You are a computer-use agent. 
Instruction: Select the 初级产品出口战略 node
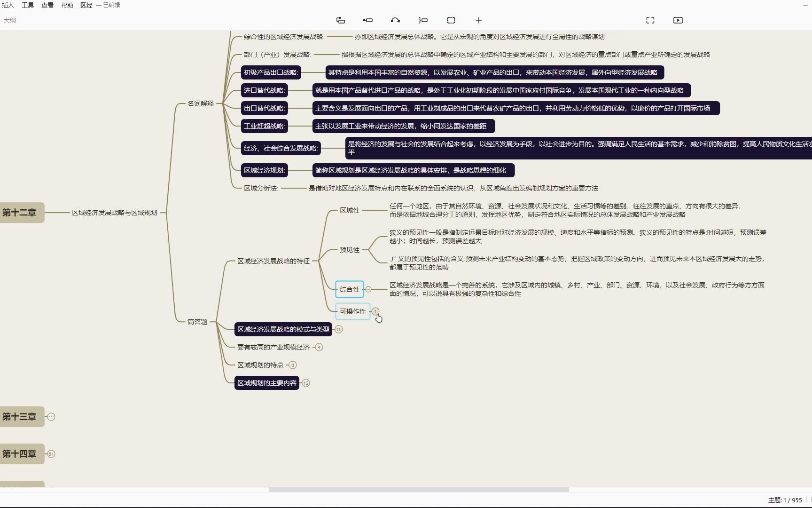[x=271, y=72]
